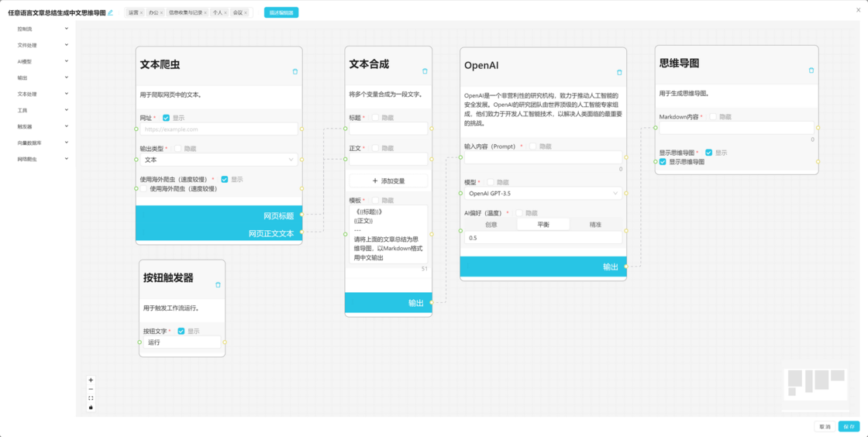Expand the AI模型 sidebar category
The image size is (868, 437).
pos(43,61)
